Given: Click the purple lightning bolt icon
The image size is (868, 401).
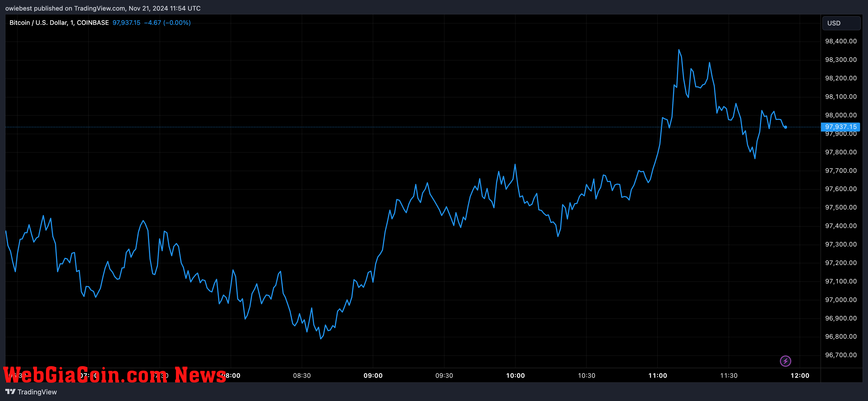Looking at the screenshot, I should [x=785, y=361].
